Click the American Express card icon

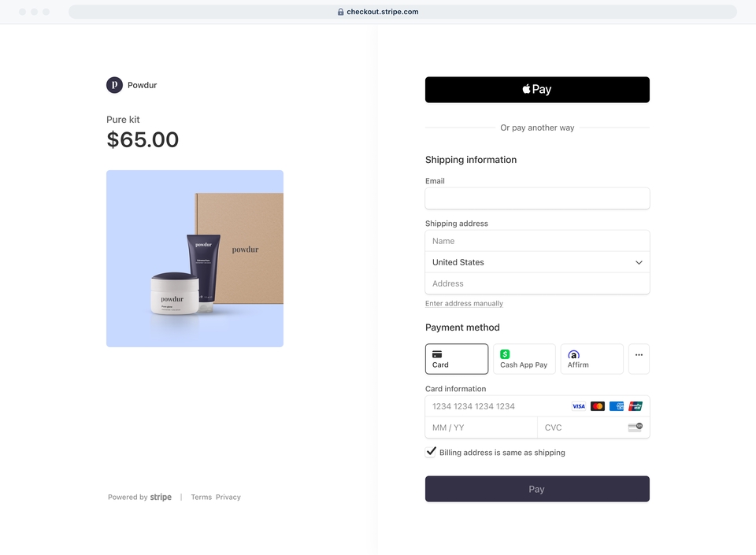(x=617, y=406)
